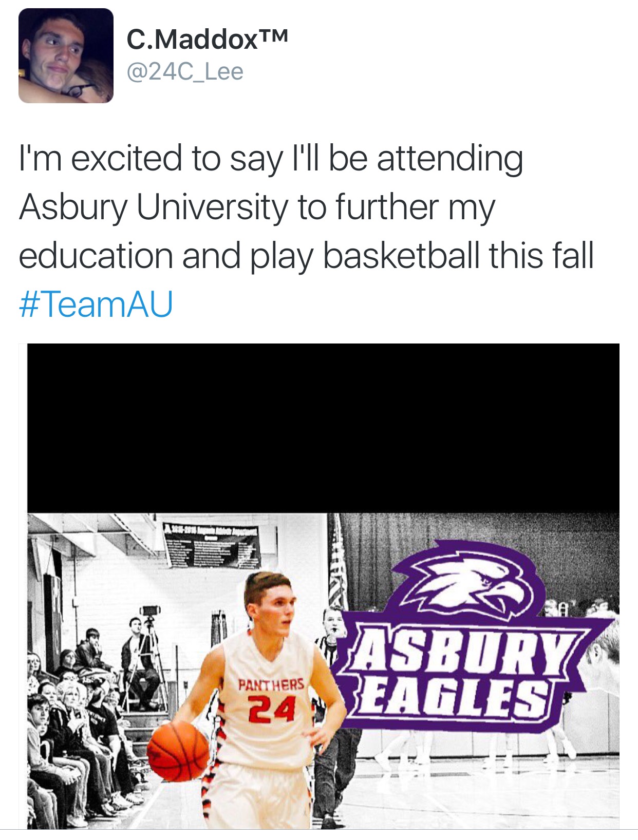The width and height of the screenshot is (638, 840).
Task: Click the word 'basketball' in tweet
Action: point(401,255)
